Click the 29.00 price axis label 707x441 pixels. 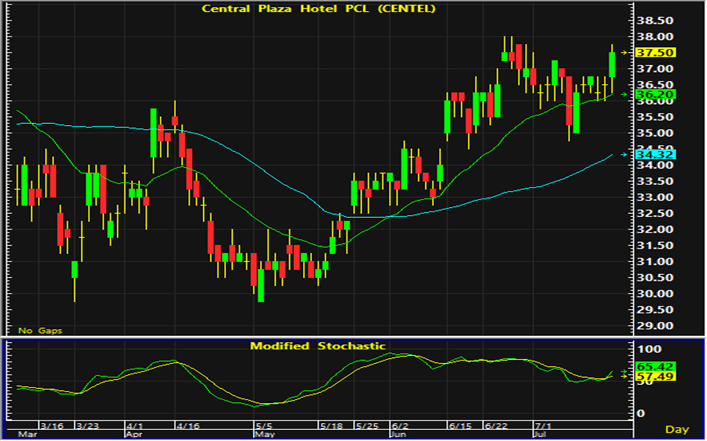(654, 326)
